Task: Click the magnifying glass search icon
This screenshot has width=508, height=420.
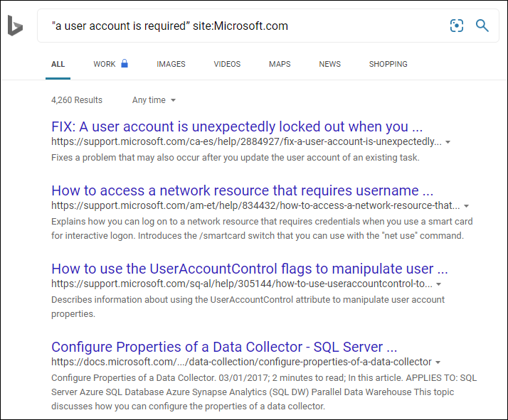Action: pyautogui.click(x=482, y=26)
